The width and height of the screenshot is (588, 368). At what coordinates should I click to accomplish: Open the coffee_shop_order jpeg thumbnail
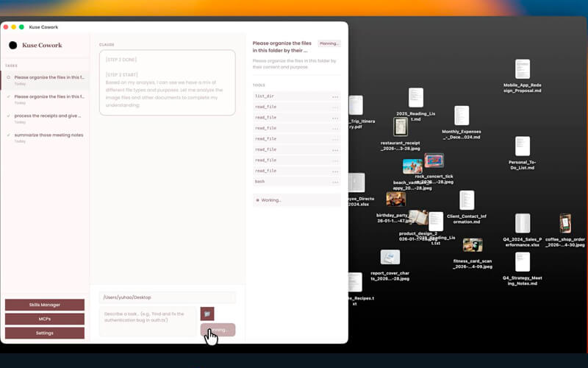pos(564,223)
